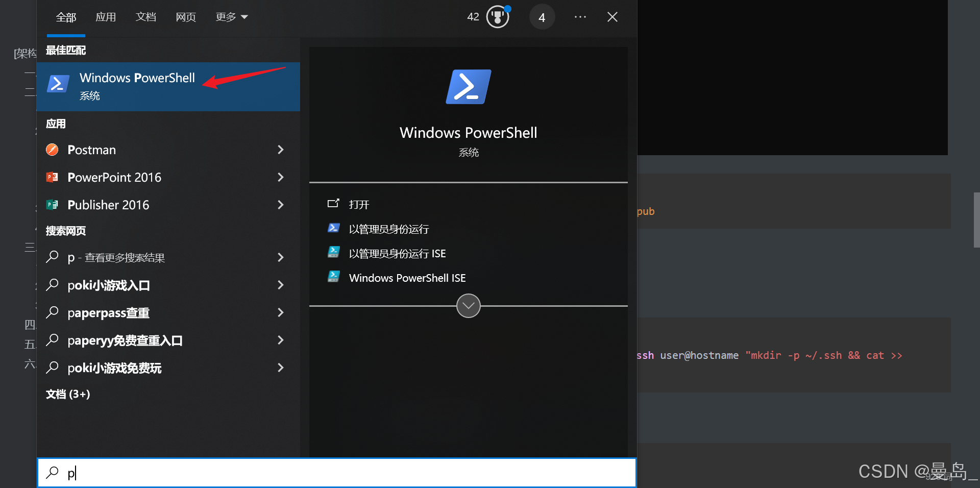The height and width of the screenshot is (488, 980).
Task: Expand arrow for poki小游戏免费玩 suggestion
Action: [x=280, y=368]
